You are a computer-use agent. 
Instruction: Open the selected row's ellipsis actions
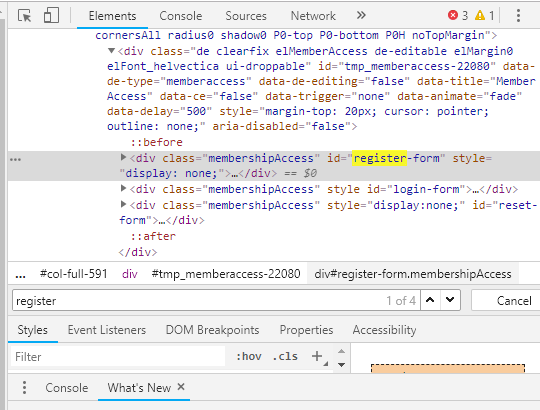pyautogui.click(x=15, y=159)
